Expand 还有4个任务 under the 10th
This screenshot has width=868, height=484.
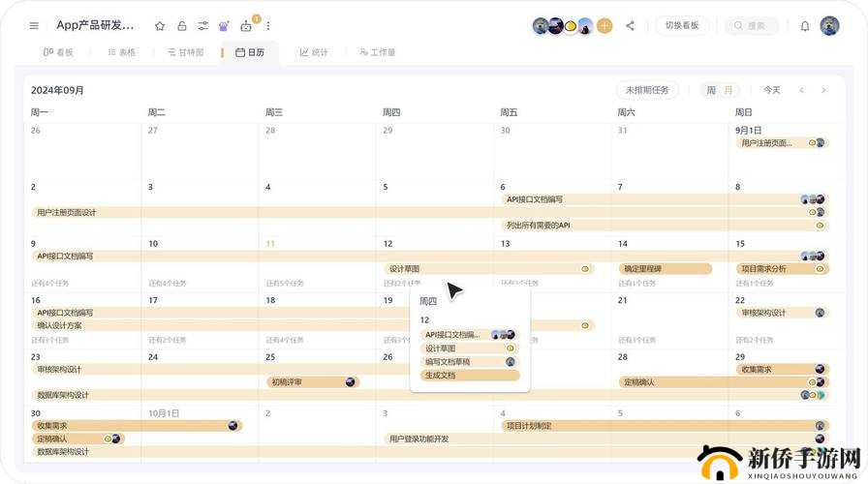click(x=168, y=284)
